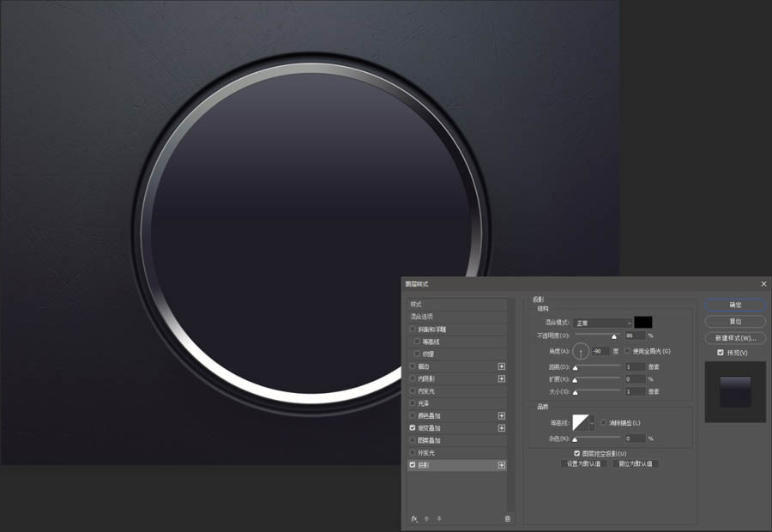Click plus icon beside 渐变叠加

[x=502, y=427]
